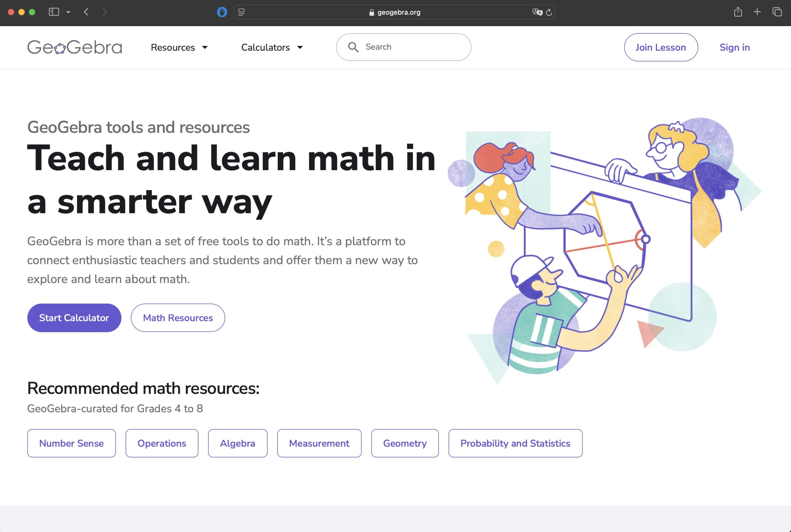This screenshot has height=532, width=791.
Task: Click the Safari sidebar toggle icon
Action: pyautogui.click(x=54, y=12)
